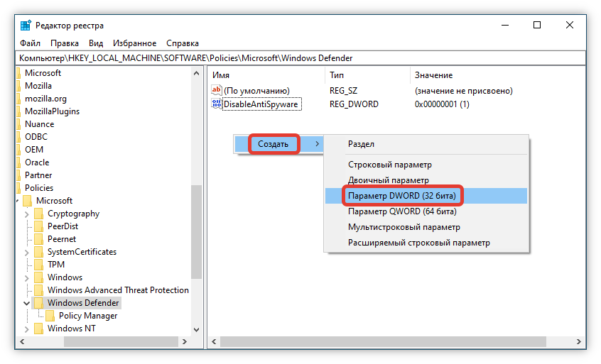Click the Registry Editor app icon in title bar

tap(26, 26)
